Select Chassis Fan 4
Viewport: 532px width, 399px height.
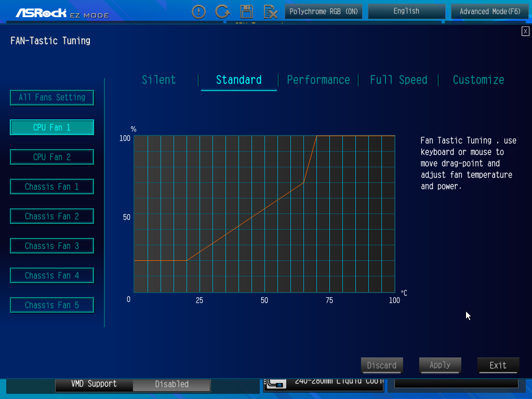coord(52,275)
